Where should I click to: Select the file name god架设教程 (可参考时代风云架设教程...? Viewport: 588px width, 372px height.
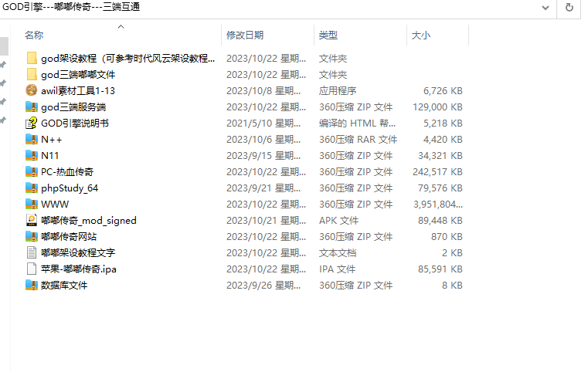(x=127, y=59)
